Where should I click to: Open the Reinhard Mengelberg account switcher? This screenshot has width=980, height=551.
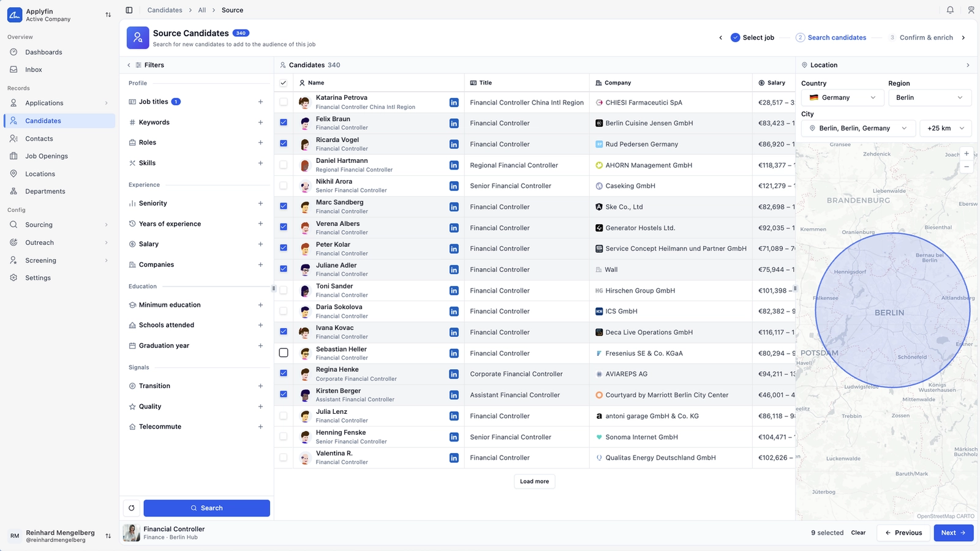click(59, 536)
